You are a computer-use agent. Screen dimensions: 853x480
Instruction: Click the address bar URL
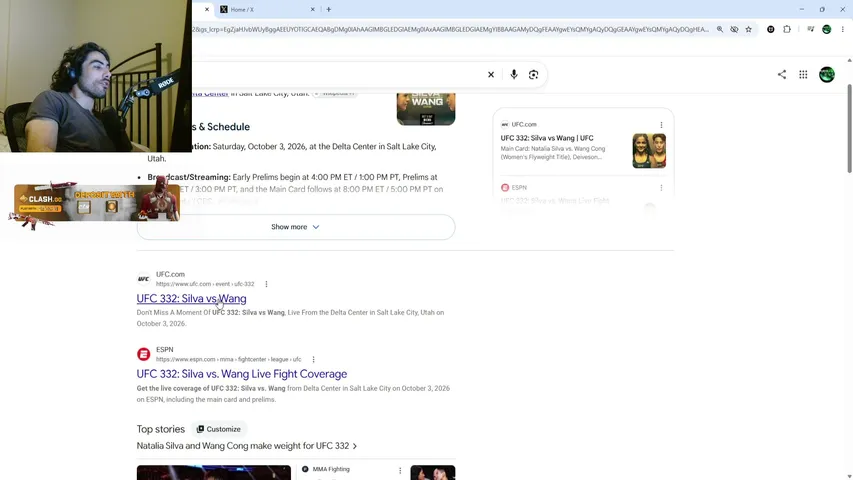pyautogui.click(x=450, y=29)
